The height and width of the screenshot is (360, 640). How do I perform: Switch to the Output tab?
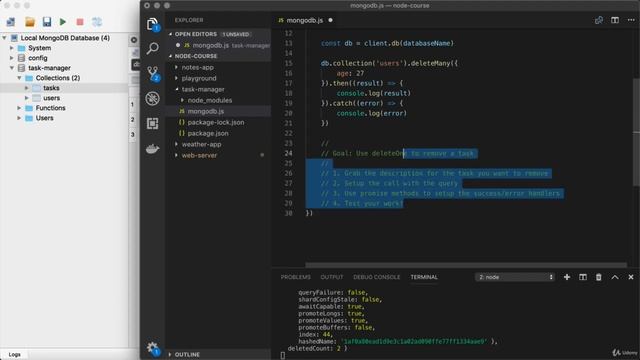pos(332,277)
